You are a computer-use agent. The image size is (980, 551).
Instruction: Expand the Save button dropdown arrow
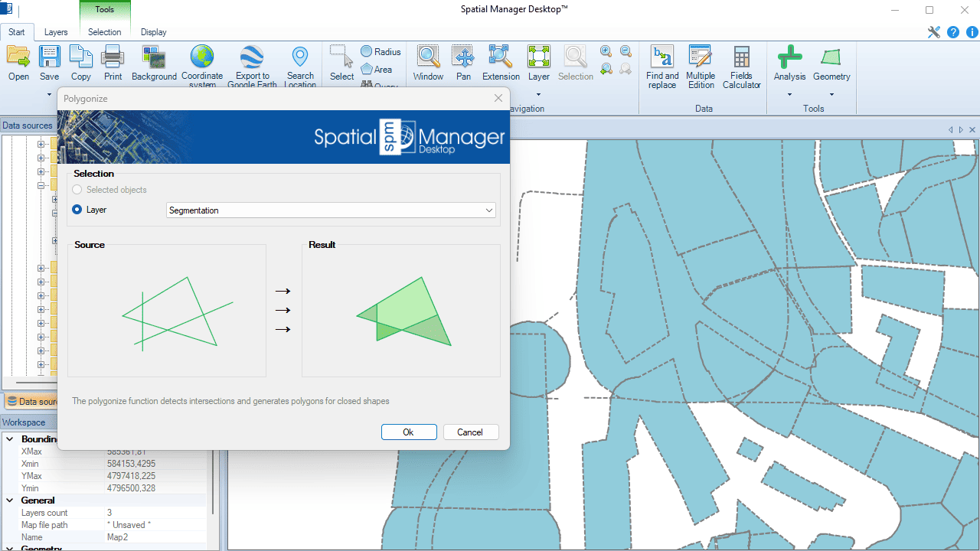[x=50, y=96]
